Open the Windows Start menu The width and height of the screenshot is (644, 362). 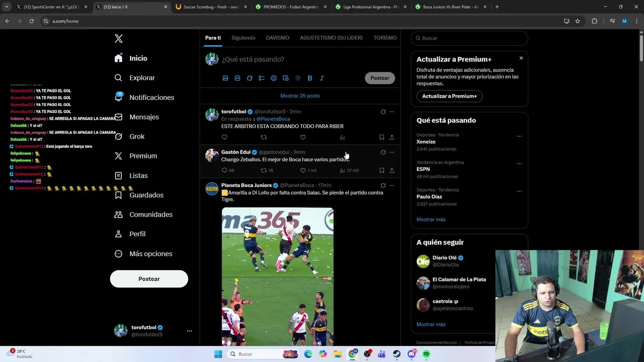tap(218, 354)
